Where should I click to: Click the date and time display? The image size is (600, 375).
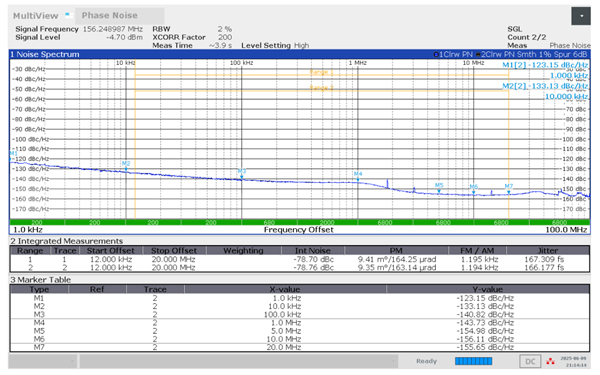point(573,362)
